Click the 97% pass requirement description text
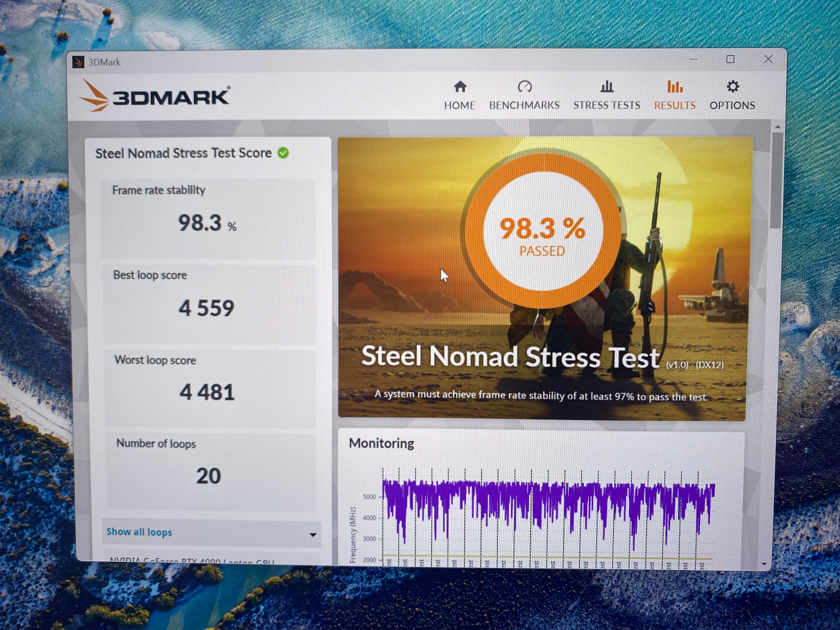Image resolution: width=840 pixels, height=630 pixels. click(541, 396)
